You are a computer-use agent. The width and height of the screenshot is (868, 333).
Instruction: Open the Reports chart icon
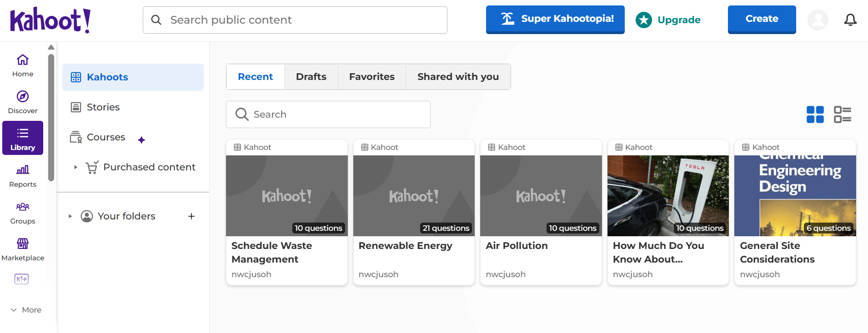(23, 170)
